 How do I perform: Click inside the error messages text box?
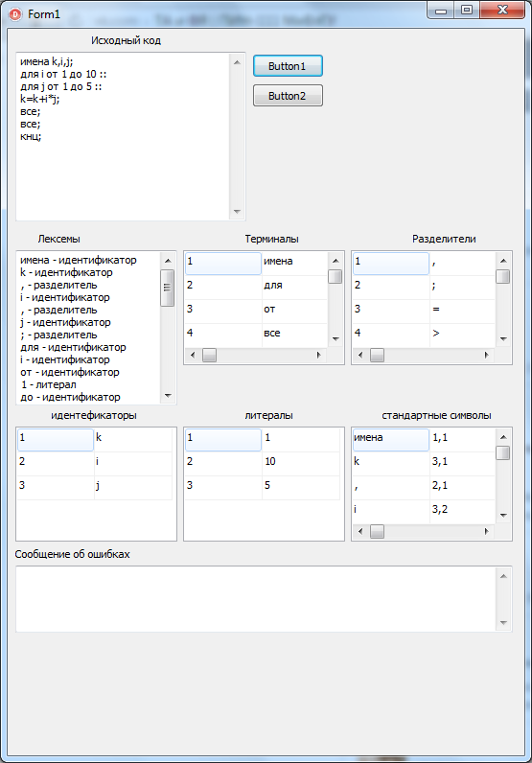[x=256, y=599]
